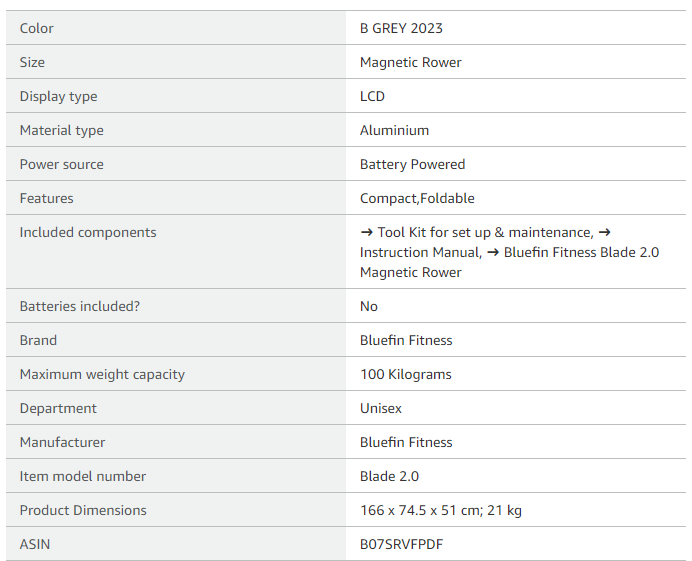Viewport: 692px width, 561px height.
Task: Click the product dimensions value 166 x 74.5
Action: coord(440,510)
